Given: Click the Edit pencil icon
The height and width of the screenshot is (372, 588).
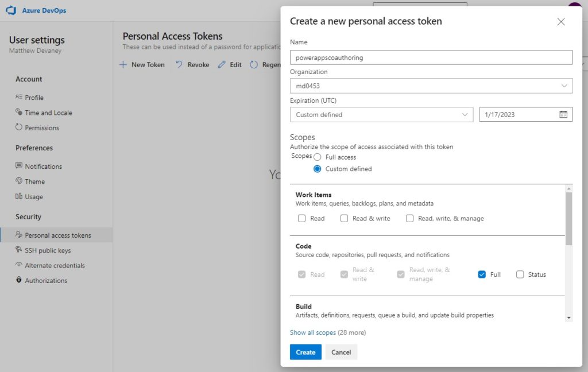Looking at the screenshot, I should pyautogui.click(x=222, y=64).
